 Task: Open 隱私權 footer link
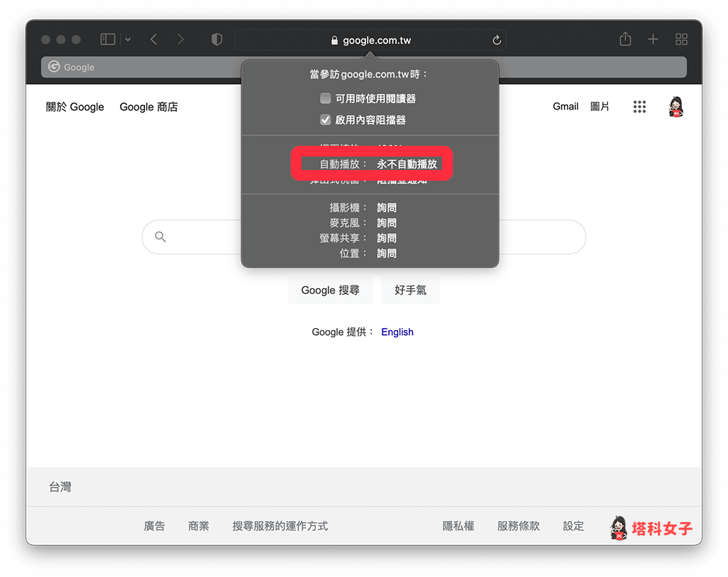tap(459, 526)
